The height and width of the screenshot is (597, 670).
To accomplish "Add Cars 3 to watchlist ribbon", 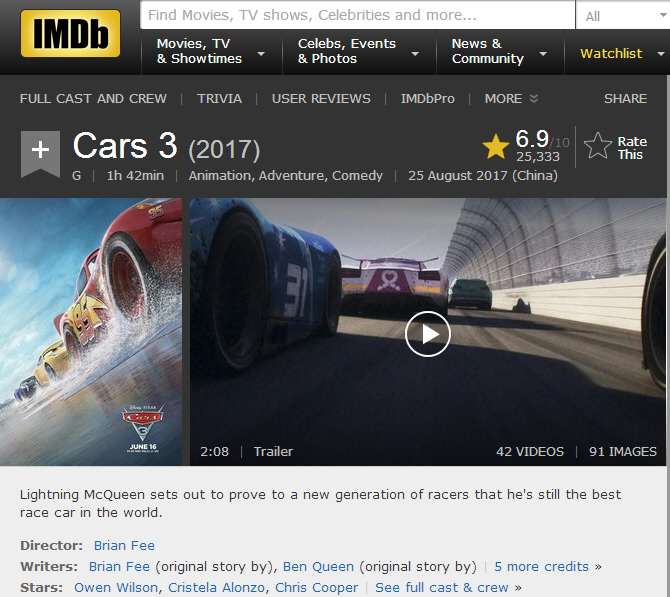I will tap(40, 151).
